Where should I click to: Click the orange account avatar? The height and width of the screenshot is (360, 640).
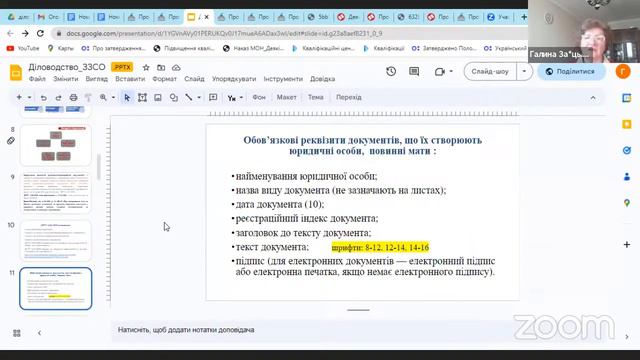623,71
